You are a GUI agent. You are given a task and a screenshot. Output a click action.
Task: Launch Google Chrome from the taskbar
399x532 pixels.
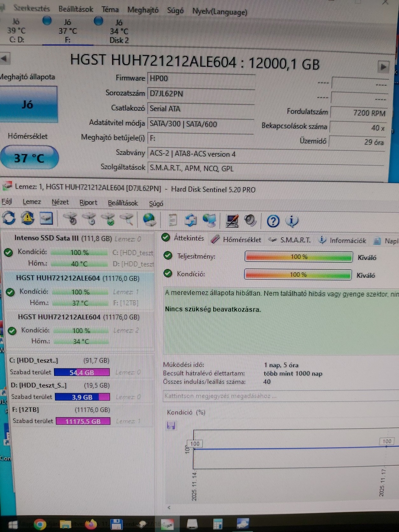(39, 524)
